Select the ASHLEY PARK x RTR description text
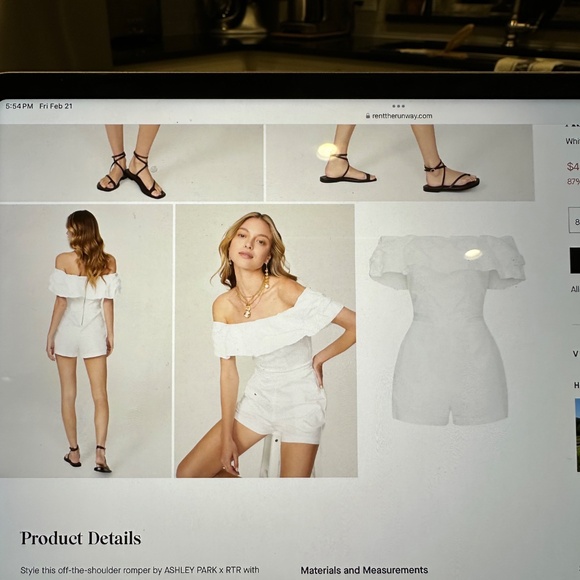This screenshot has width=580, height=580. pos(140,570)
